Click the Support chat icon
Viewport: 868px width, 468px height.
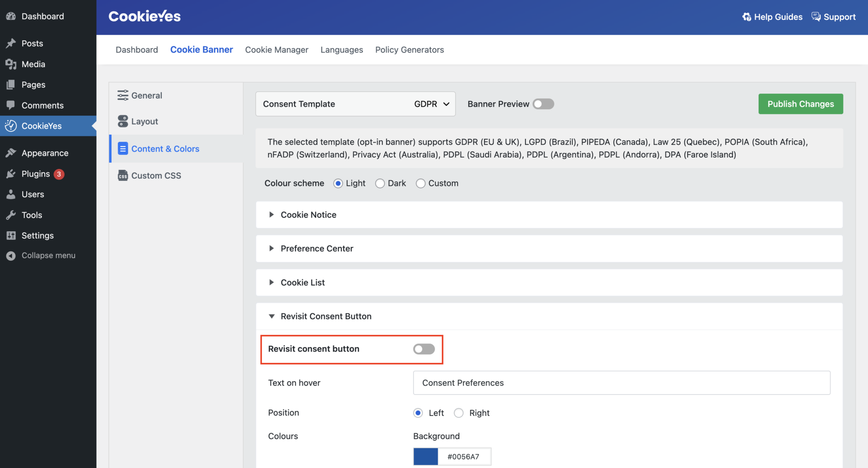816,17
